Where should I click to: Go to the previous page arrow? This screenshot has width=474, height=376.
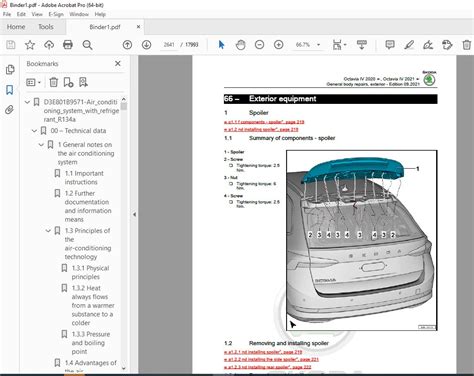pyautogui.click(x=127, y=45)
